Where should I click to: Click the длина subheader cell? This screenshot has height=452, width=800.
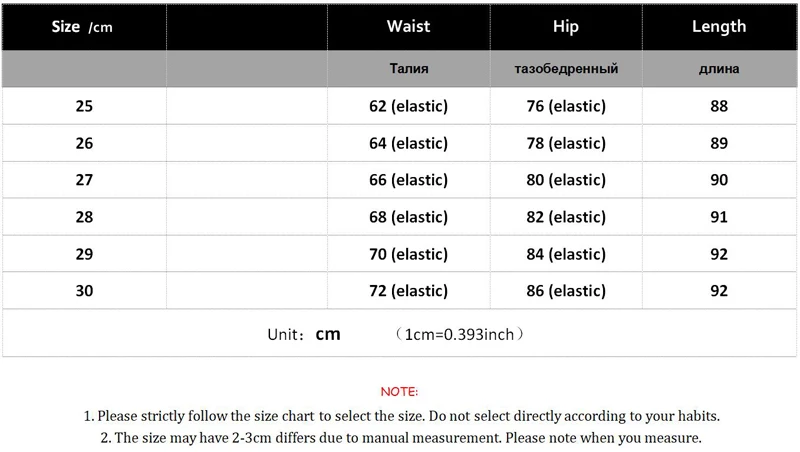click(719, 68)
